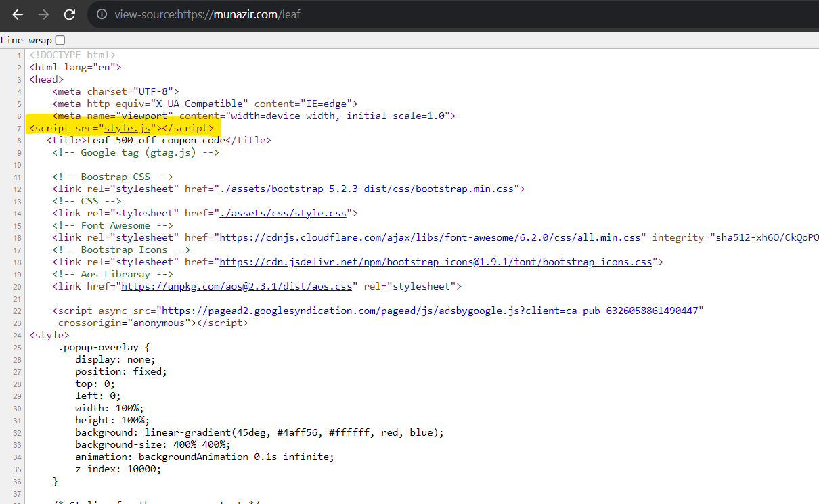Reload the view-source page

pyautogui.click(x=69, y=14)
